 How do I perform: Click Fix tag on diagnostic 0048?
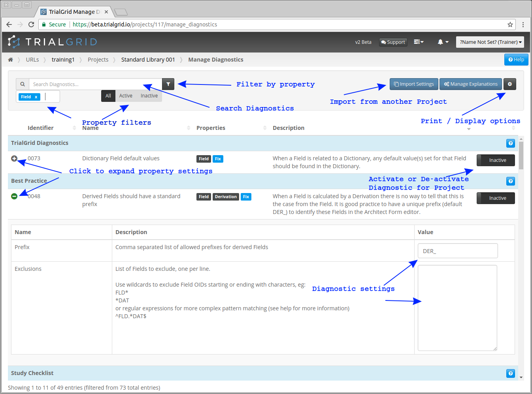(246, 197)
